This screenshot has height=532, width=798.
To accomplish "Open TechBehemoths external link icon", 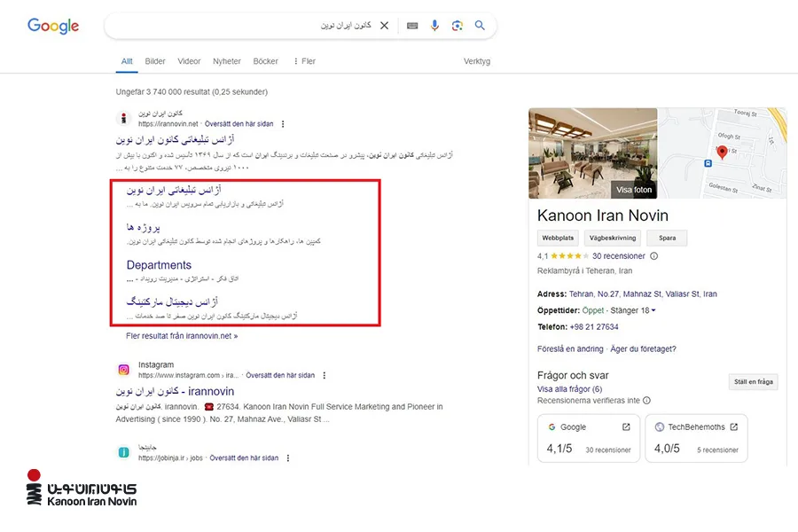I will (x=734, y=427).
